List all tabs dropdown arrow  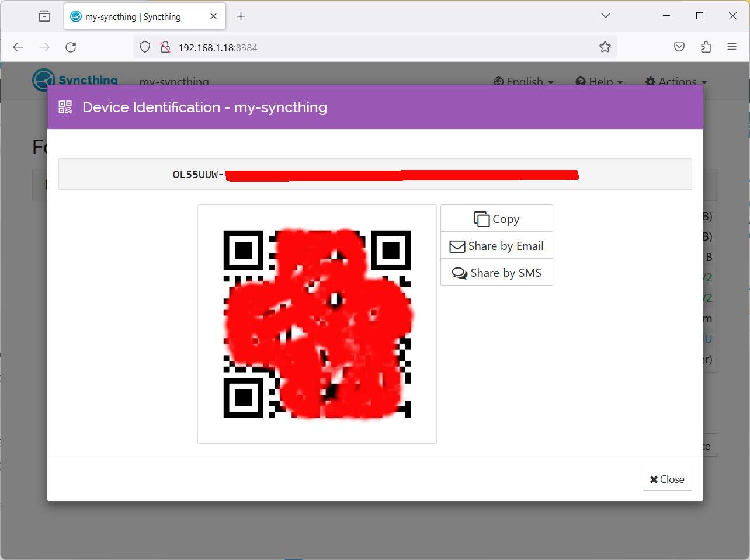tap(606, 16)
